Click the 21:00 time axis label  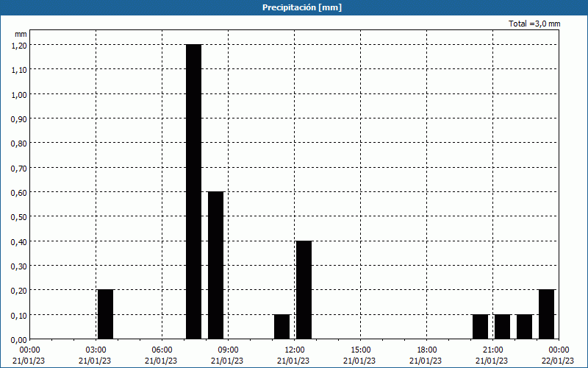tap(492, 350)
